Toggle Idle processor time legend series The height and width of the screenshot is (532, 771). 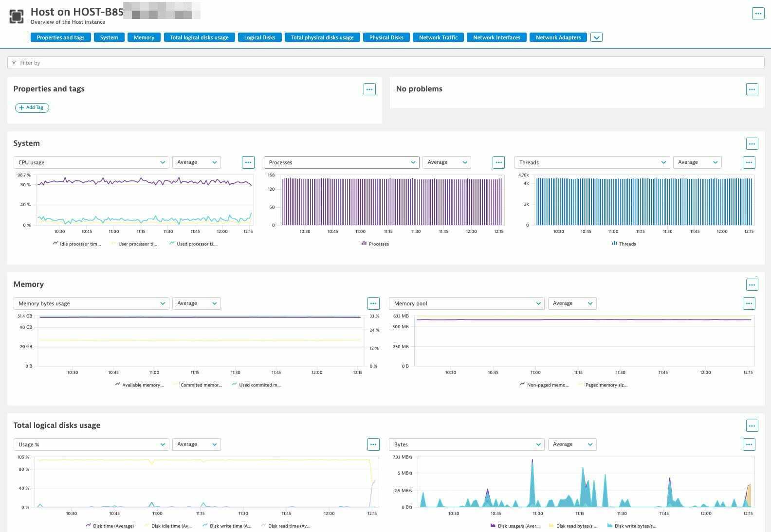pos(77,244)
